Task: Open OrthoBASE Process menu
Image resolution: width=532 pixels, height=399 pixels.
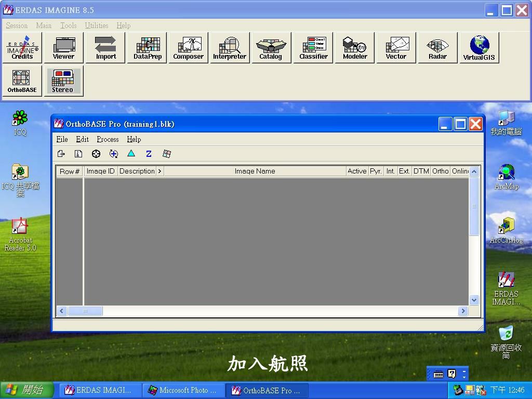Action: (x=108, y=139)
